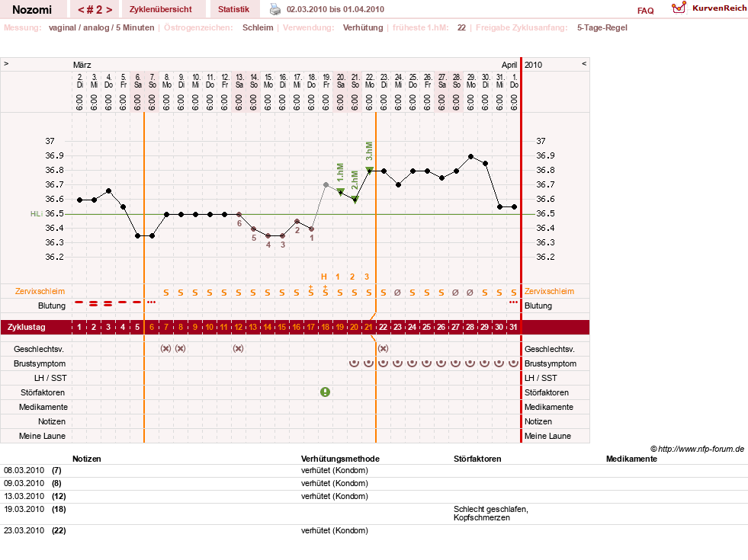Click the 2.hM green triangle marker

point(355,199)
